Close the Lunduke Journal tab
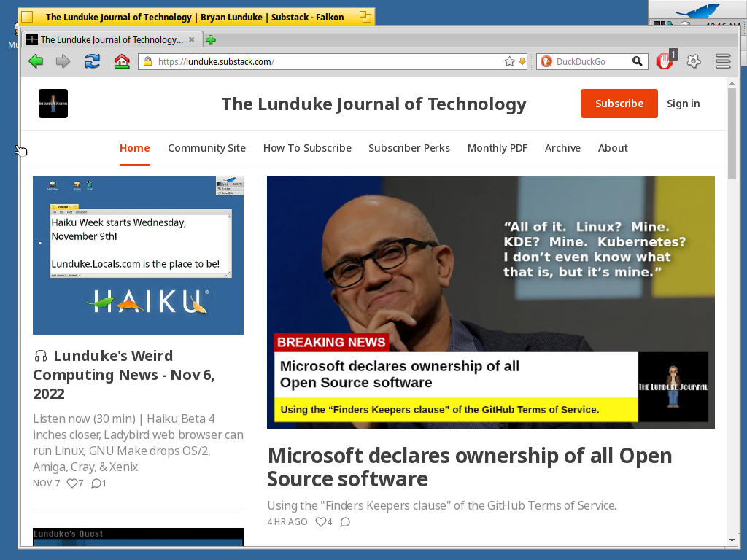This screenshot has height=560, width=747. tap(192, 39)
